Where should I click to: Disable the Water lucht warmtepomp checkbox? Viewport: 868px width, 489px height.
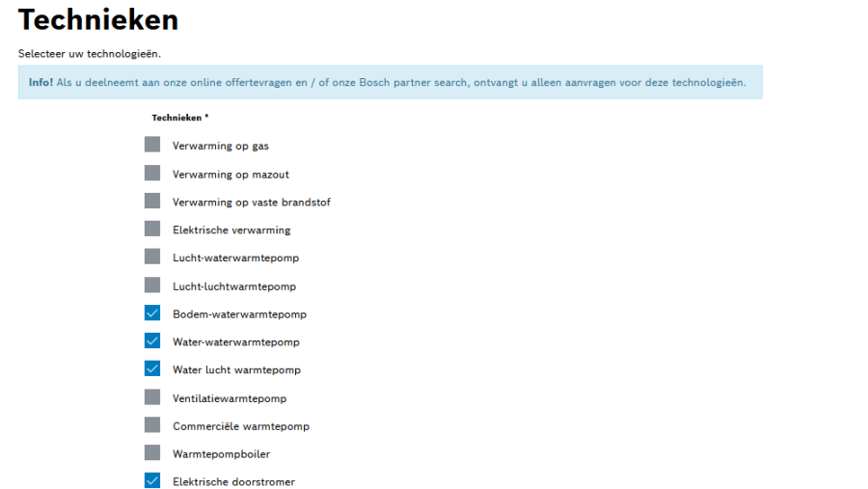[x=152, y=368]
